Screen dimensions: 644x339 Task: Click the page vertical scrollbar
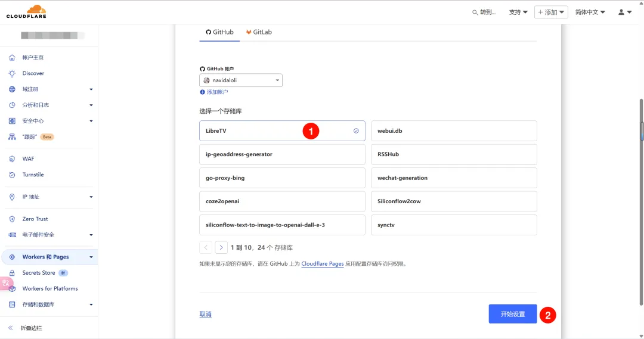tap(641, 201)
